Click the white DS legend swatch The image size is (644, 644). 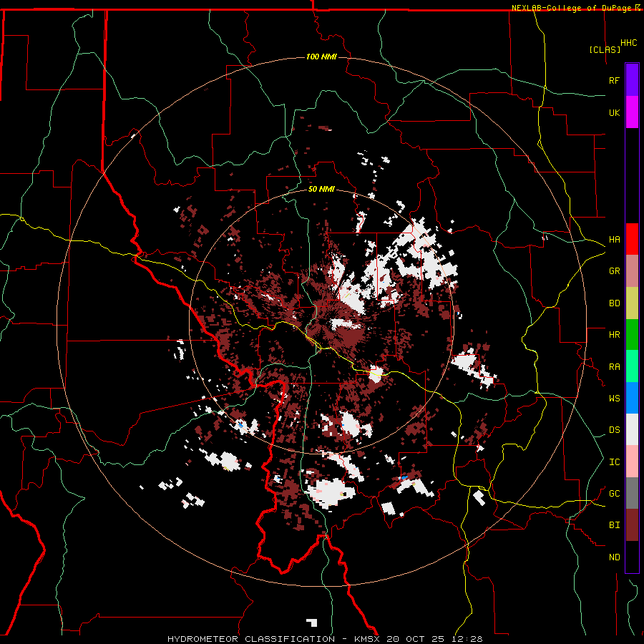632,429
